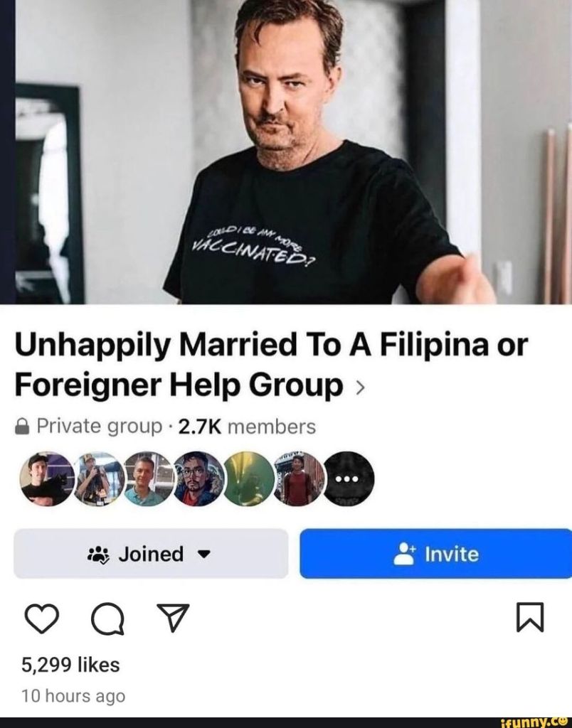View the member avatar in red shirt

300,478
